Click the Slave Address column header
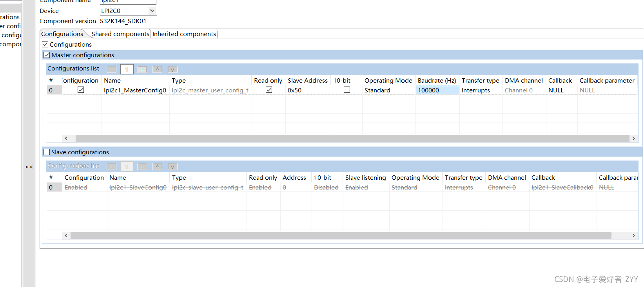644x287 pixels. 307,80
